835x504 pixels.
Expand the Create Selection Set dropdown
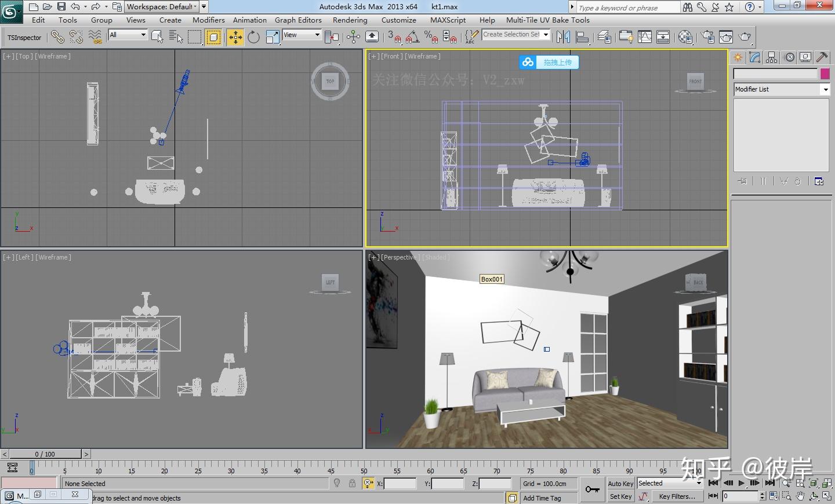[x=546, y=35]
